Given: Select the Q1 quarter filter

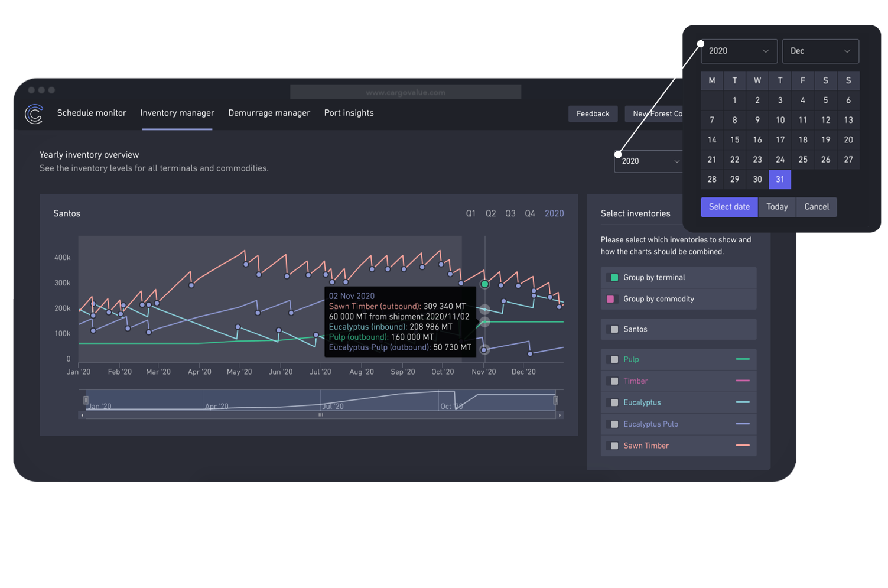Looking at the screenshot, I should coord(471,213).
